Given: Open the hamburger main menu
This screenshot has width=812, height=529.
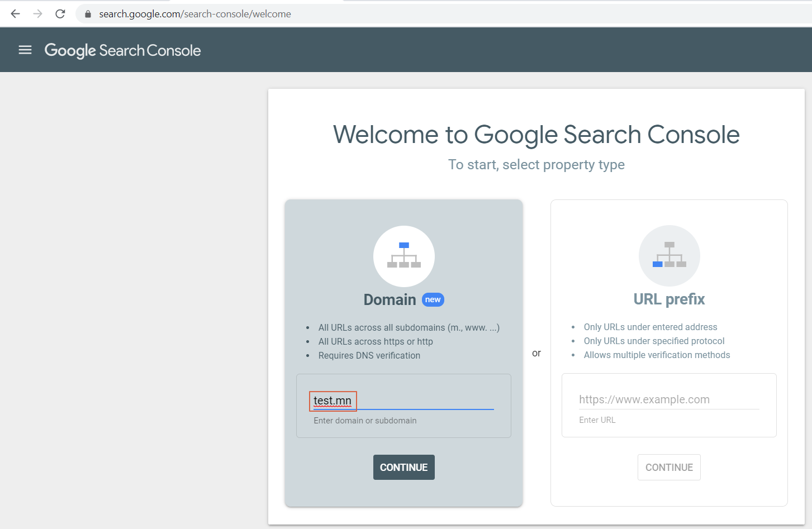Looking at the screenshot, I should [25, 50].
